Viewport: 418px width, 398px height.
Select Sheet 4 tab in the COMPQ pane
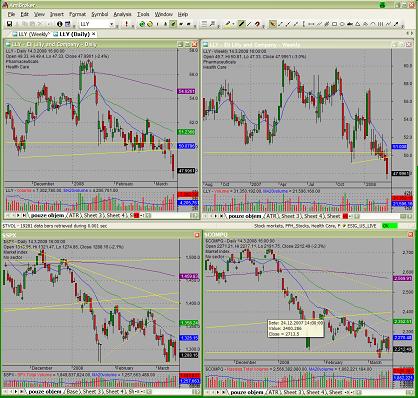(315, 392)
